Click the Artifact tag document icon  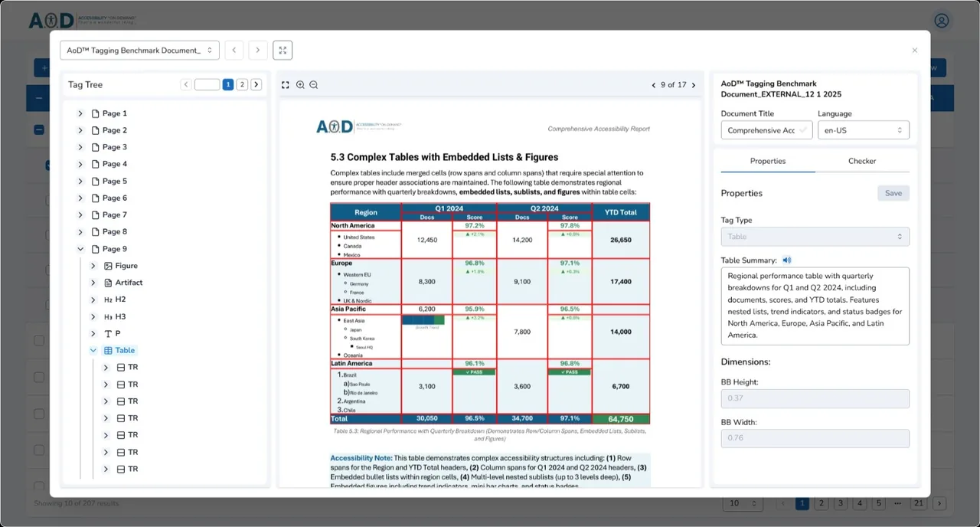pyautogui.click(x=108, y=283)
